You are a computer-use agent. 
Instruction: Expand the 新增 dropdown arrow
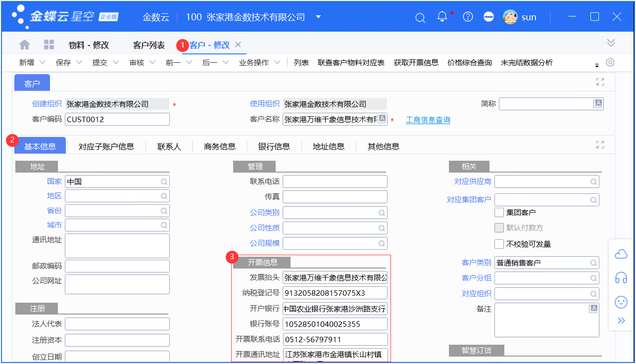[42, 62]
